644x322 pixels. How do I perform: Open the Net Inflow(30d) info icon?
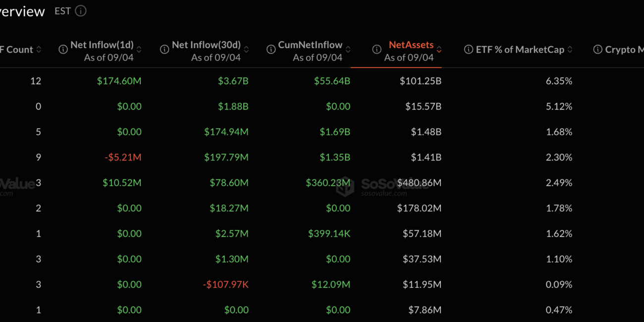coord(164,50)
